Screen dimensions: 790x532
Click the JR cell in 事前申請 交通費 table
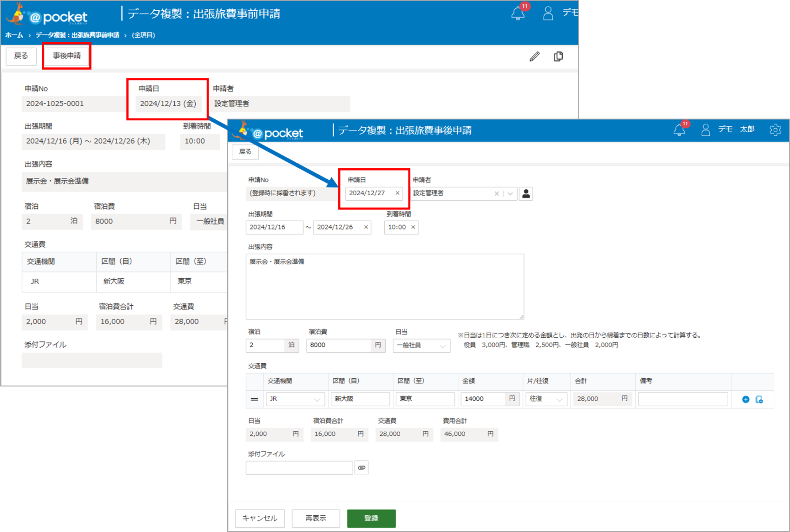tap(59, 282)
